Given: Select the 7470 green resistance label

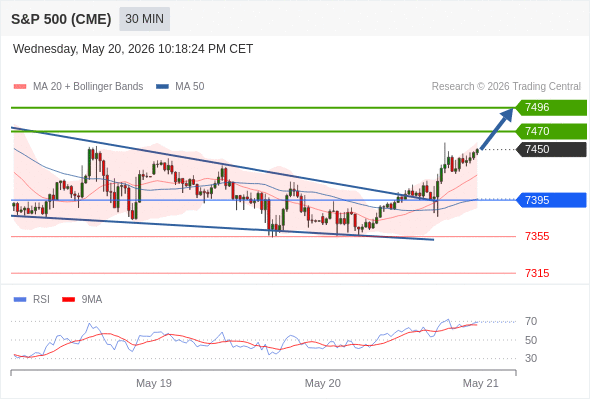Looking at the screenshot, I should (550, 131).
